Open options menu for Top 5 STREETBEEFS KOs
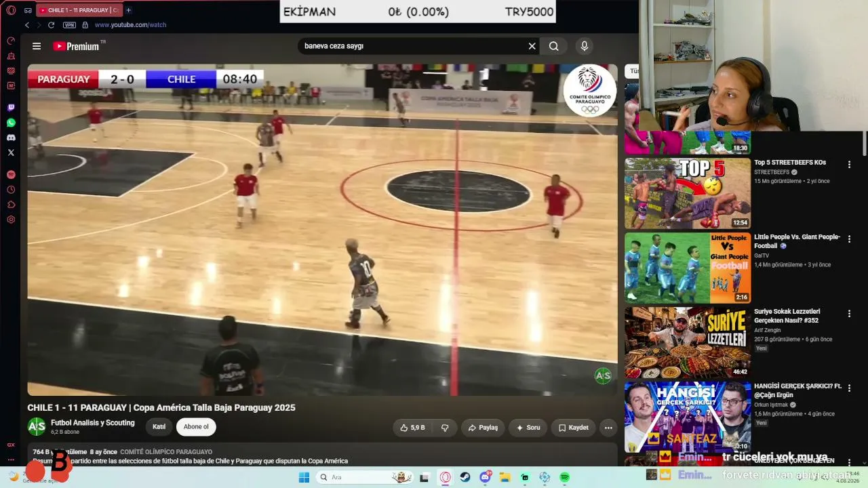Image resolution: width=868 pixels, height=488 pixels. pos(849,164)
